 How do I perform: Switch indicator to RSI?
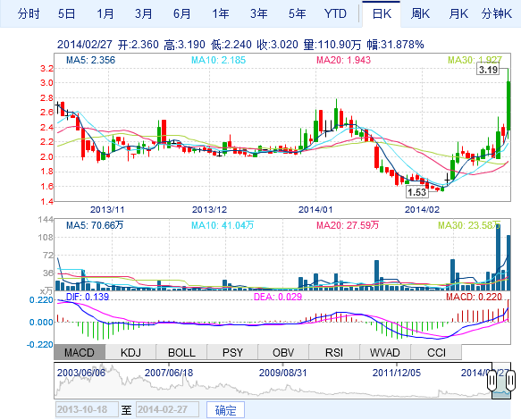[334, 352]
